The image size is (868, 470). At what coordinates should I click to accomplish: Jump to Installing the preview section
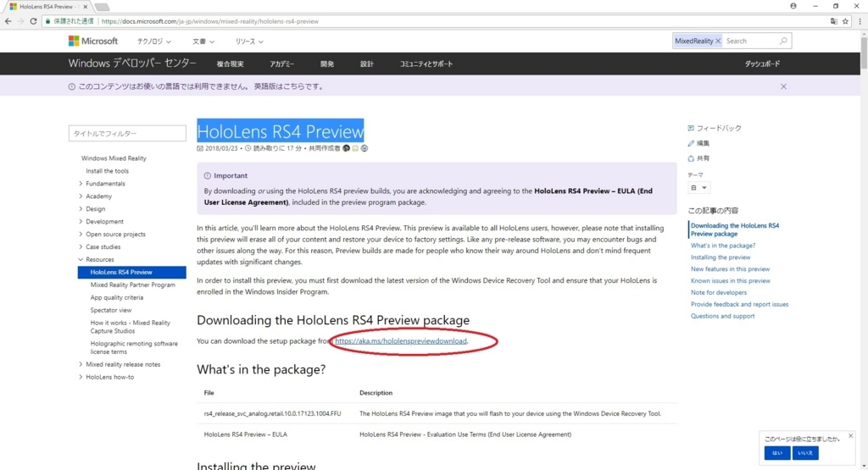721,257
